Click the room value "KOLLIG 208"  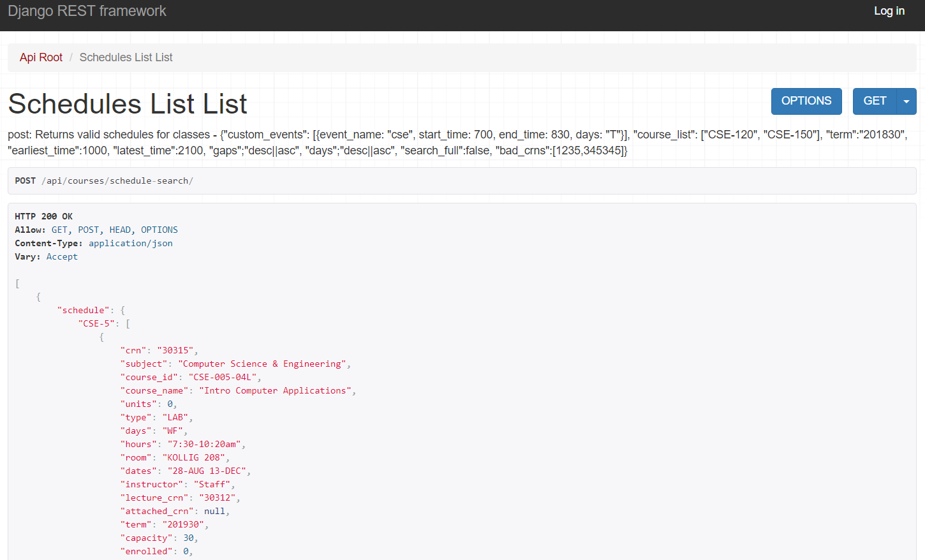tap(194, 458)
